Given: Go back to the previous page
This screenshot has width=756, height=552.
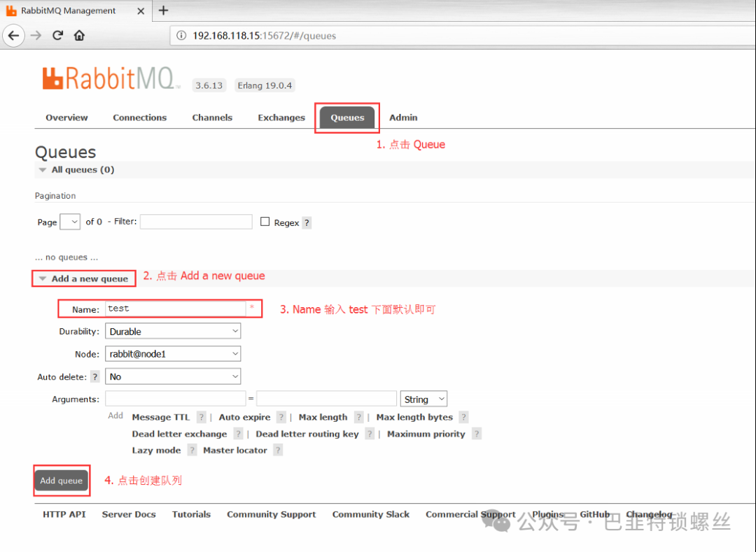Looking at the screenshot, I should 13,36.
